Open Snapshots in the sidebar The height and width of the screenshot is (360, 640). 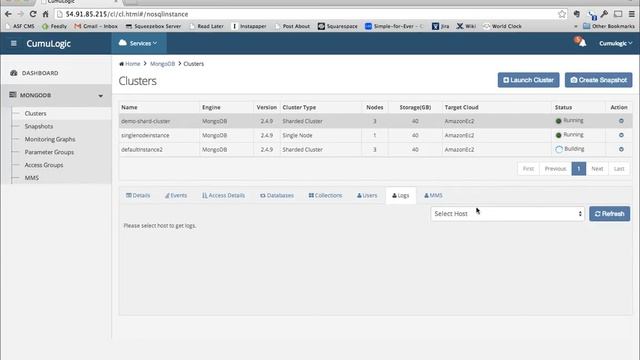(x=39, y=127)
